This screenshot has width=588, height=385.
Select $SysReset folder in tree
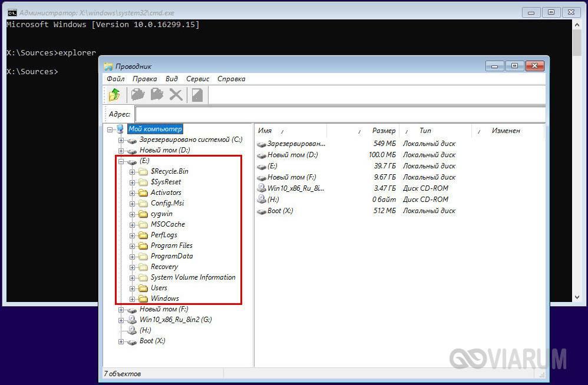(166, 182)
